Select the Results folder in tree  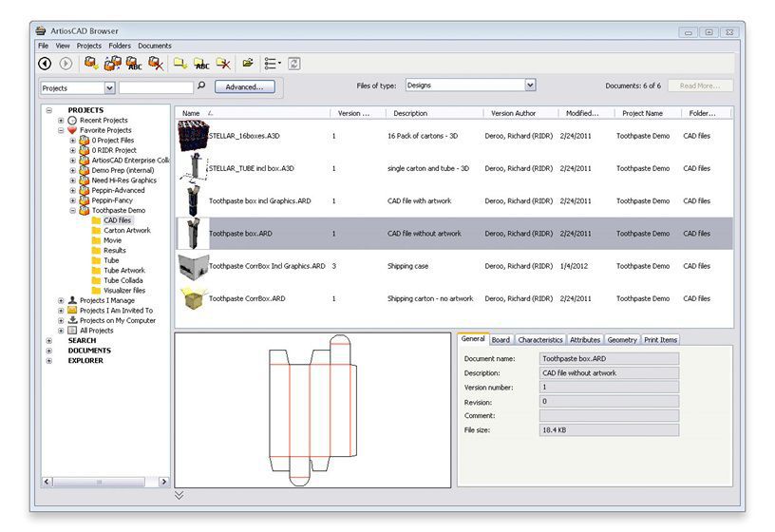pos(114,250)
